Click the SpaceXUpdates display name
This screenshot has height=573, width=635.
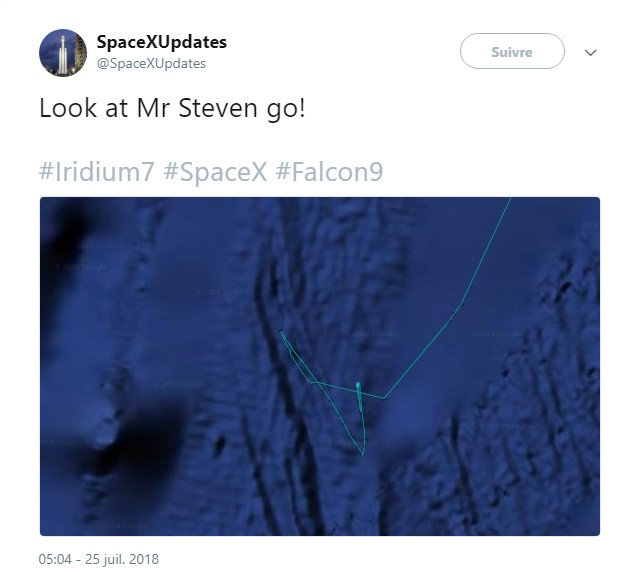click(162, 42)
